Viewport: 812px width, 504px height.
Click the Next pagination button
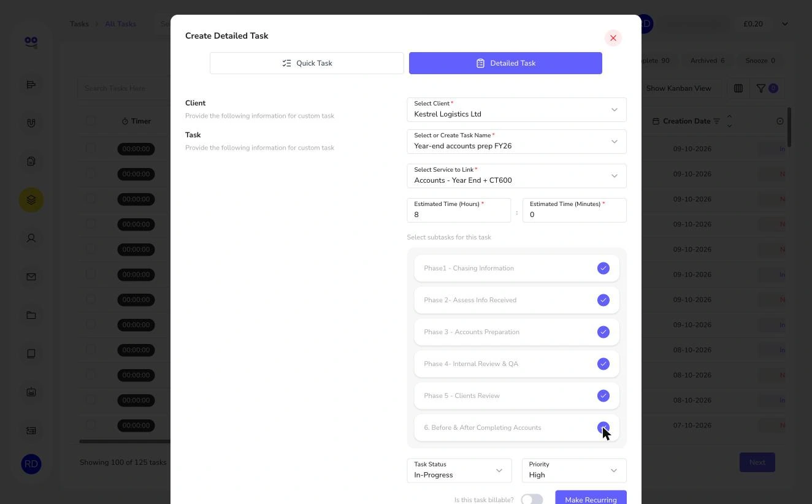point(757,462)
